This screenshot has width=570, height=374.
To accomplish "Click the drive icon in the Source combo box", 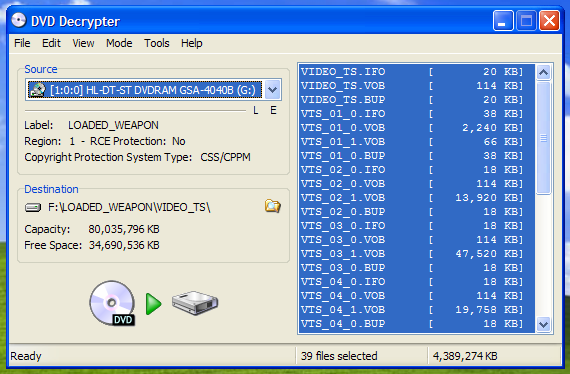I will pos(37,90).
